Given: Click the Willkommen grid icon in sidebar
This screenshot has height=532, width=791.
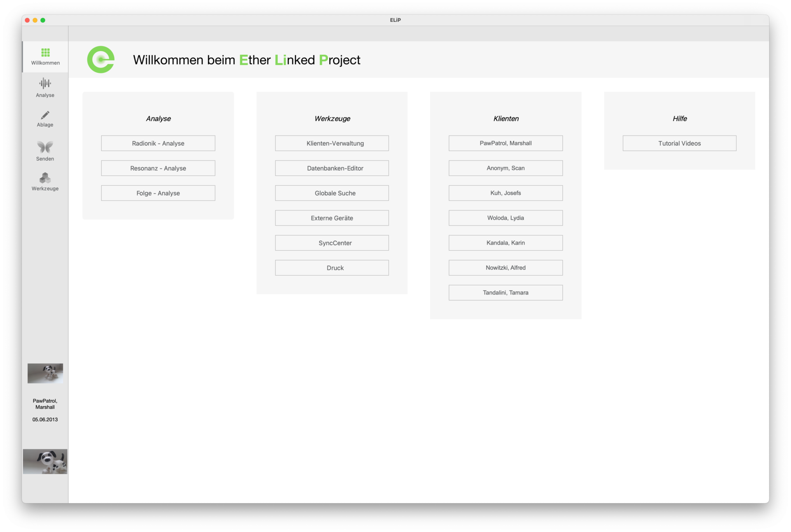Looking at the screenshot, I should coord(45,52).
